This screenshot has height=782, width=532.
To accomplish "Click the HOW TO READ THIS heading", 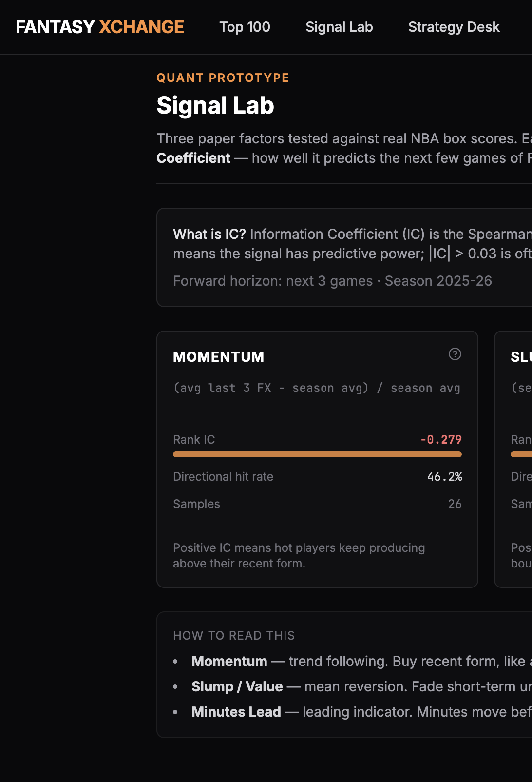I will [234, 635].
